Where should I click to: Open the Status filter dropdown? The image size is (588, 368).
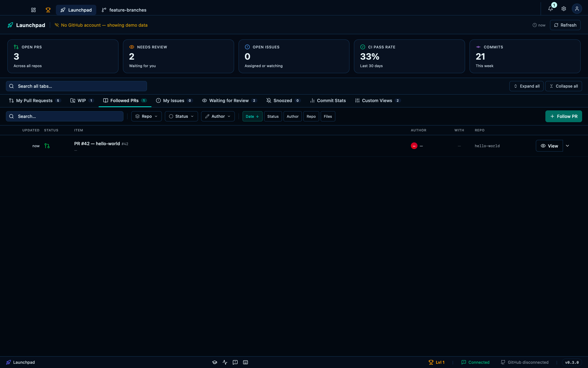click(181, 116)
